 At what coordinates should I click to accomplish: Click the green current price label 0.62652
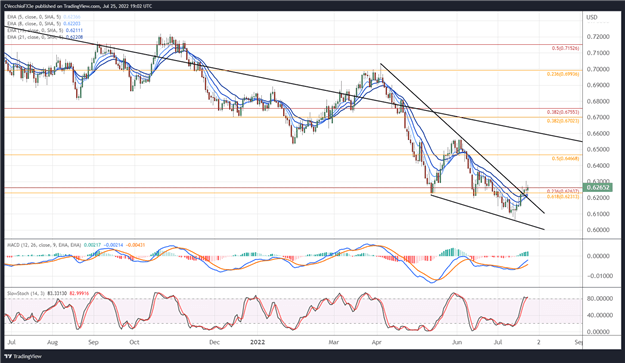[x=597, y=187]
